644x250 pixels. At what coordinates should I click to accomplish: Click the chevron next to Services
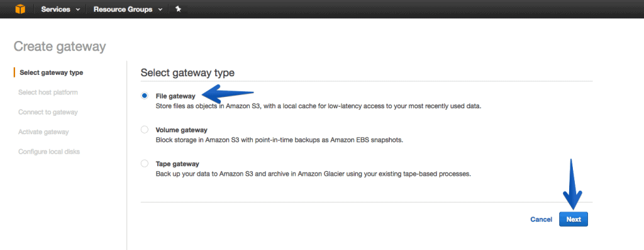(x=77, y=9)
